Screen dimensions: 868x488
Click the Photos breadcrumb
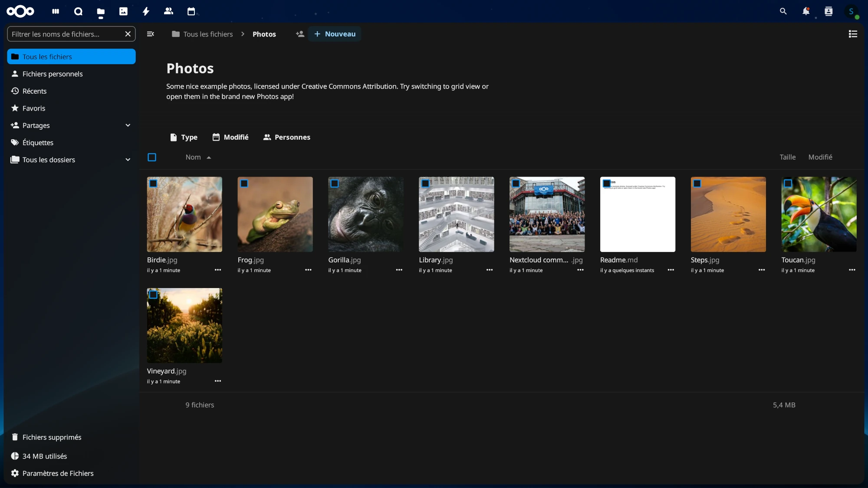click(264, 34)
